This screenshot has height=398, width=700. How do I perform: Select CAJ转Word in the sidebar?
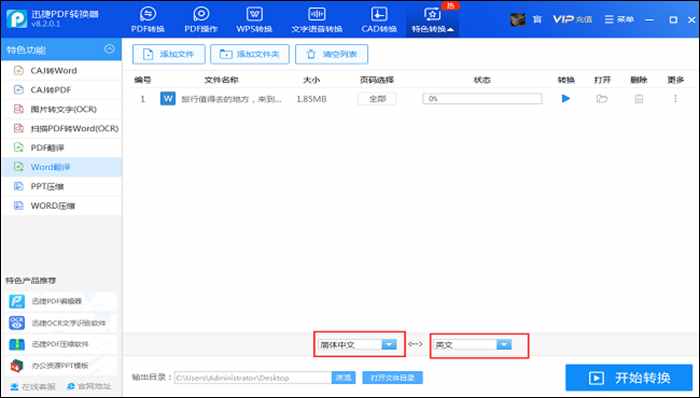coord(61,70)
